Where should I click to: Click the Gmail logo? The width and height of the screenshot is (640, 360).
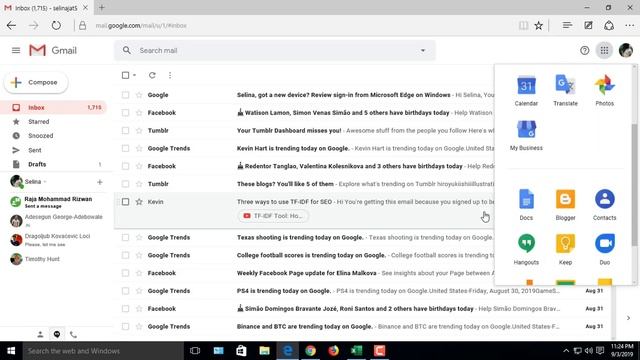click(53, 51)
